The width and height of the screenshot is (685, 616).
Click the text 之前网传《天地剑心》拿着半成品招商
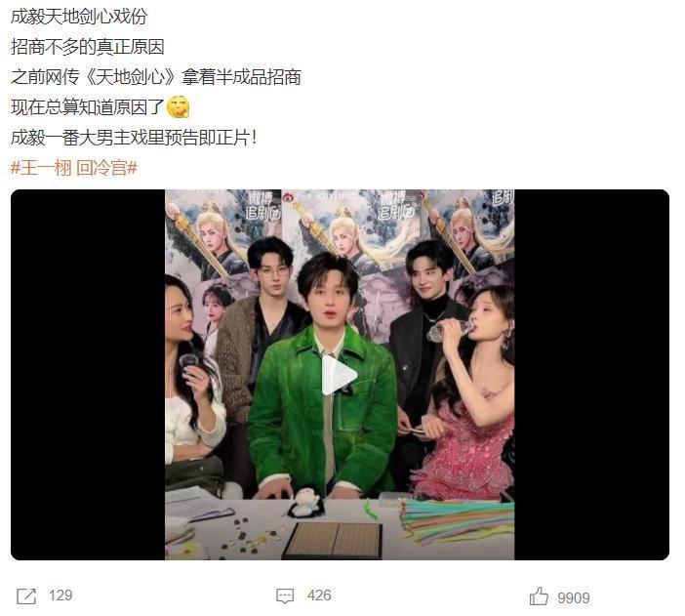pyautogui.click(x=156, y=77)
